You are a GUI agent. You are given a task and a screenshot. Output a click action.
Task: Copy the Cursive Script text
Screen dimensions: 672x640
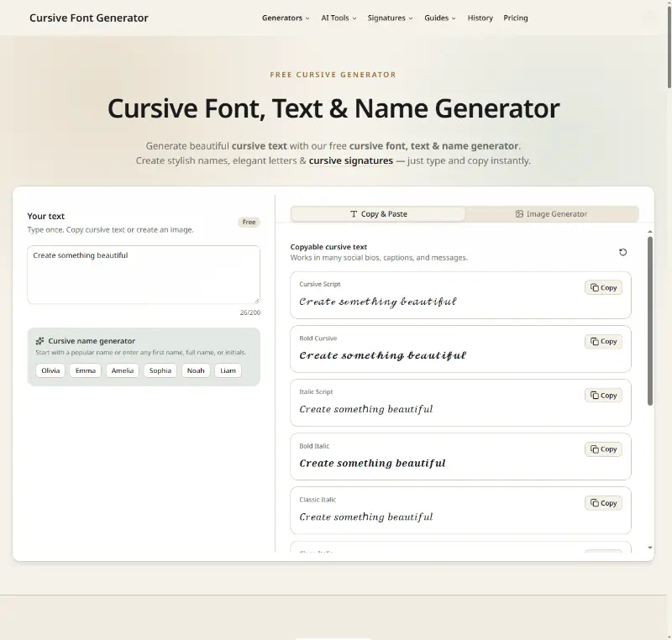coord(603,287)
